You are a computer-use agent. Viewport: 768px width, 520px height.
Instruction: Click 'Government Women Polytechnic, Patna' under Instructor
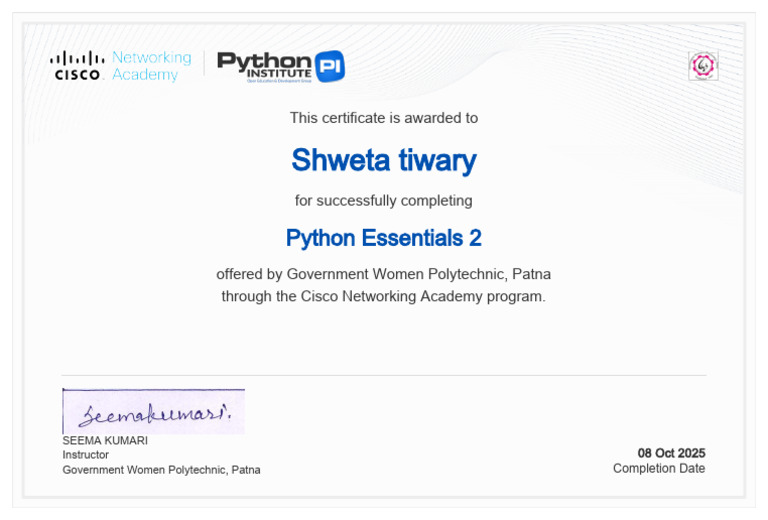[x=161, y=470]
